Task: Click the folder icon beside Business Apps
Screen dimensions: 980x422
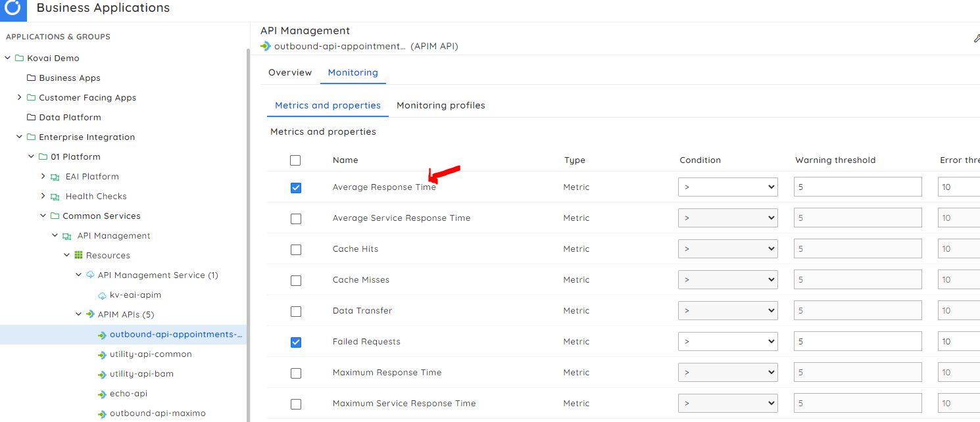Action: tap(31, 78)
